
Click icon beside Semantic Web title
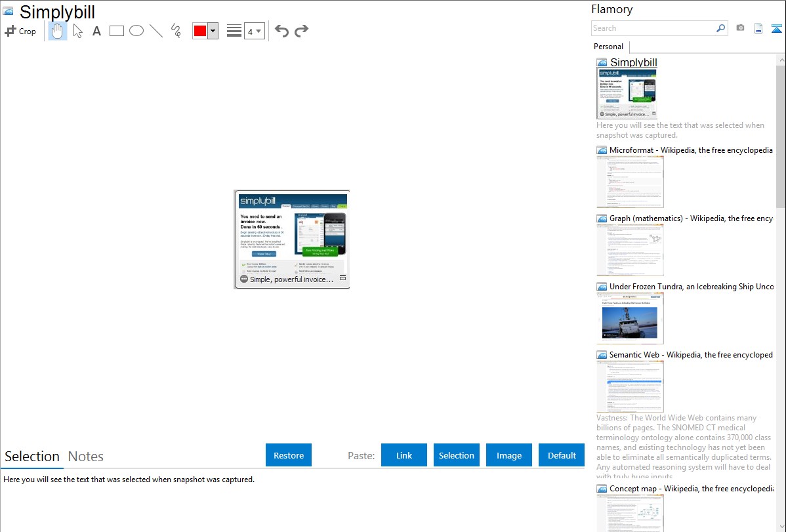tap(602, 355)
